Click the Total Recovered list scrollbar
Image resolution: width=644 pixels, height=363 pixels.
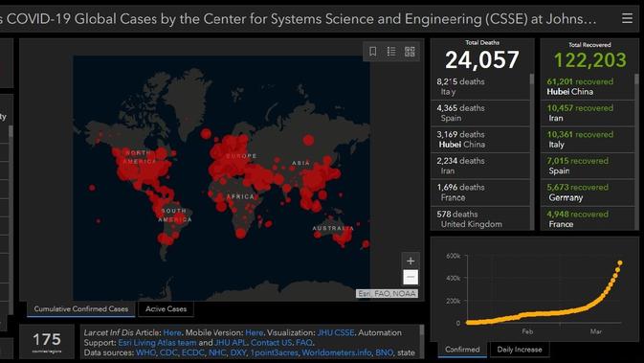coord(637,151)
